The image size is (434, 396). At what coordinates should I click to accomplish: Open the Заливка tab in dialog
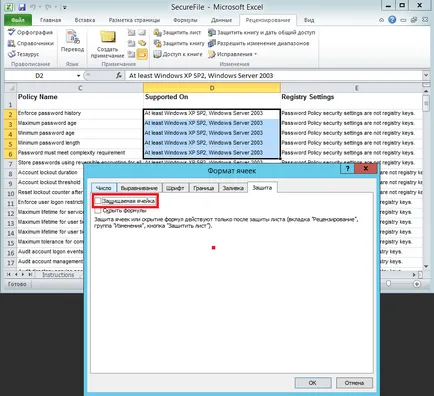[233, 188]
